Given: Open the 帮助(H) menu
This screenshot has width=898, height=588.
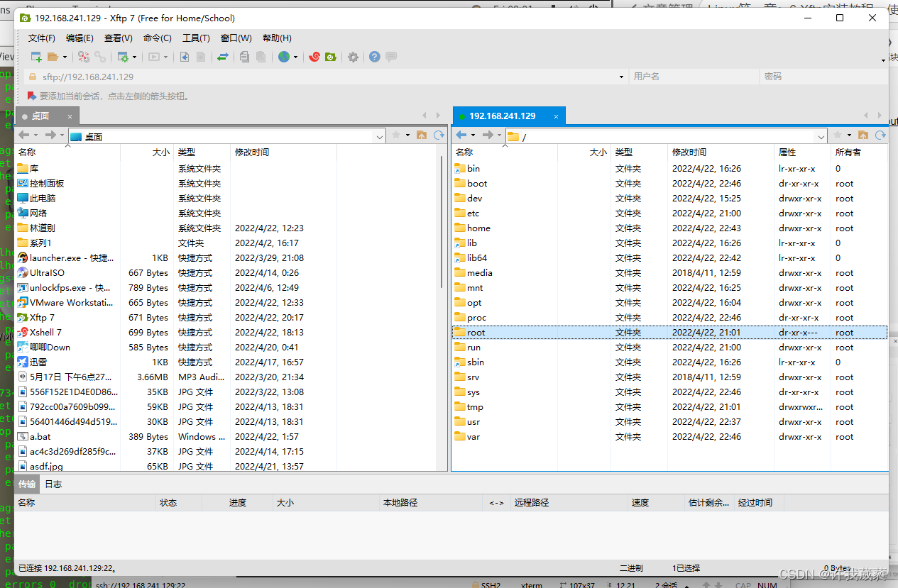Looking at the screenshot, I should click(x=277, y=38).
